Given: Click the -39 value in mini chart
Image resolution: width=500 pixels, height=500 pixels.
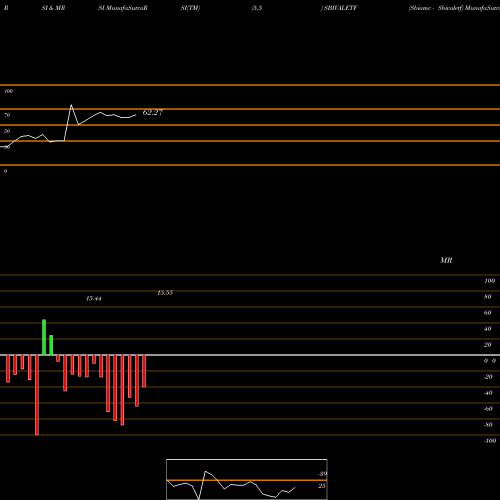Looking at the screenshot, I should click(322, 474).
